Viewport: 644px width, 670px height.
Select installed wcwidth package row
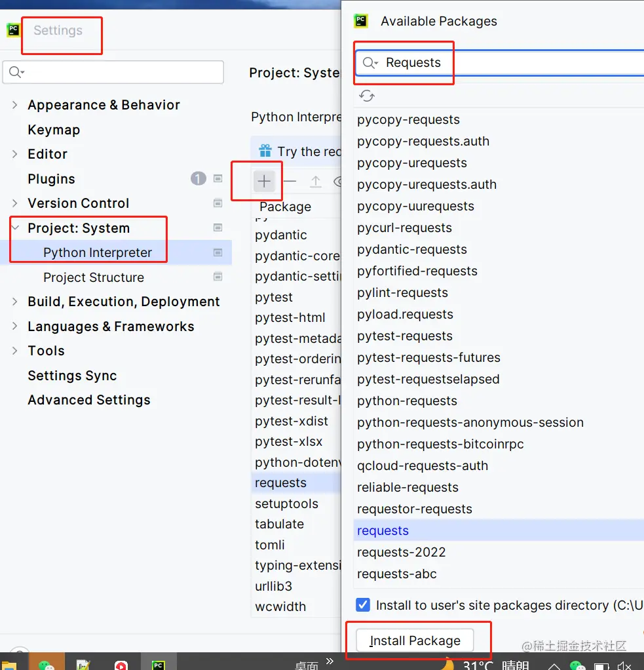[x=280, y=606]
